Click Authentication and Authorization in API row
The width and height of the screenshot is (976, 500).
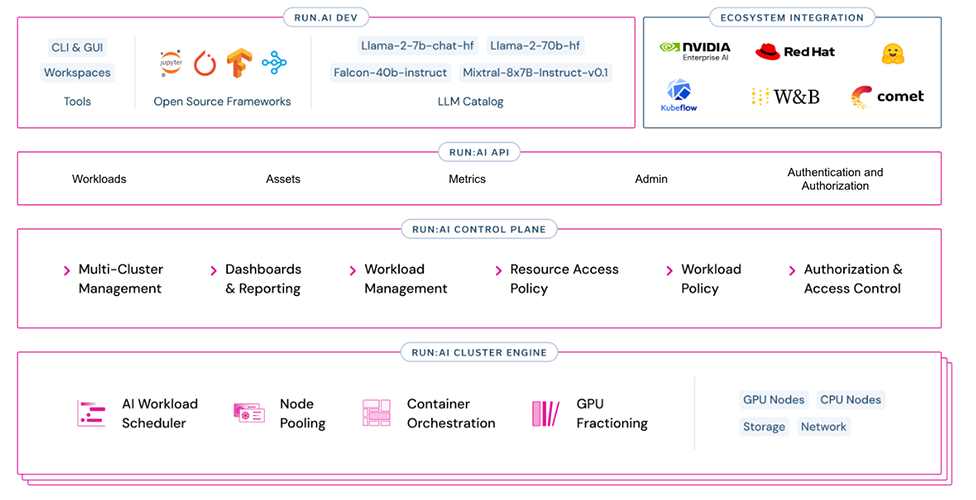click(x=835, y=179)
